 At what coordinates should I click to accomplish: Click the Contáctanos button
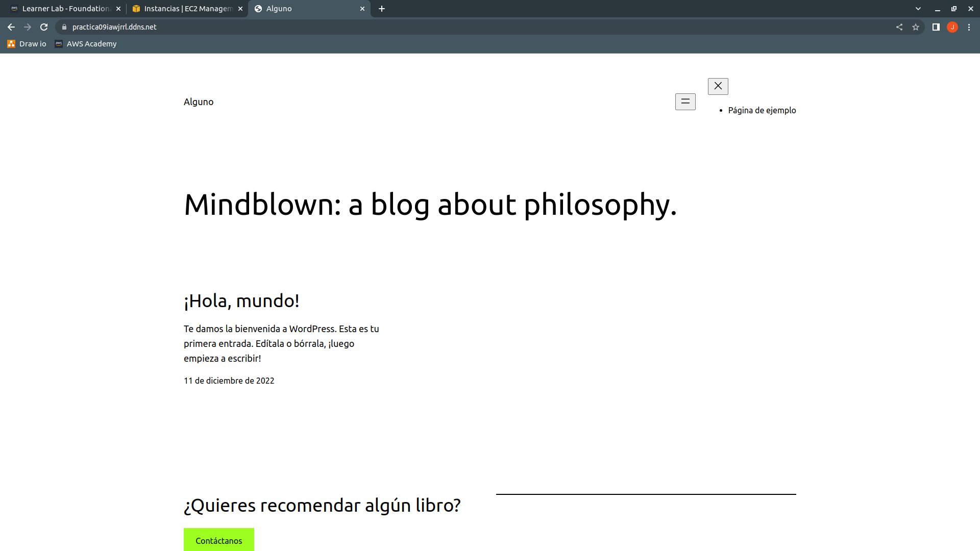tap(219, 540)
